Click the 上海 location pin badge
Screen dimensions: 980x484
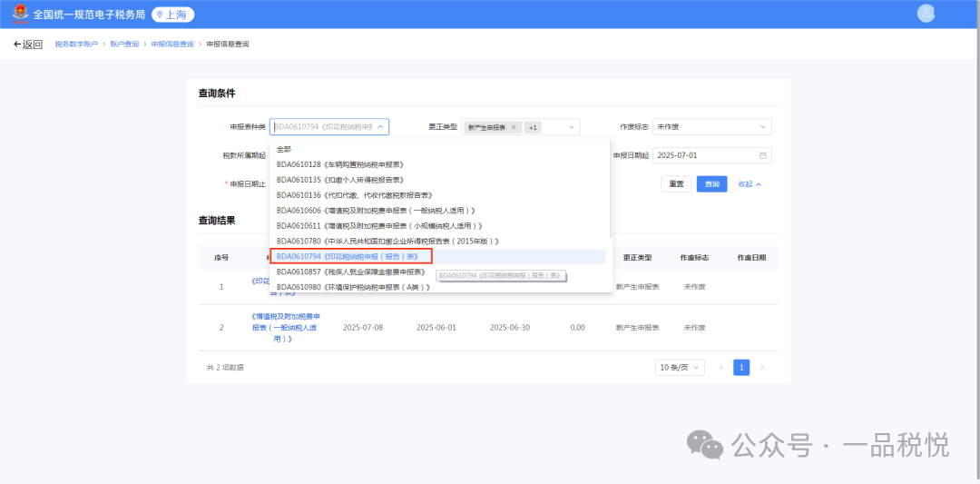(172, 15)
